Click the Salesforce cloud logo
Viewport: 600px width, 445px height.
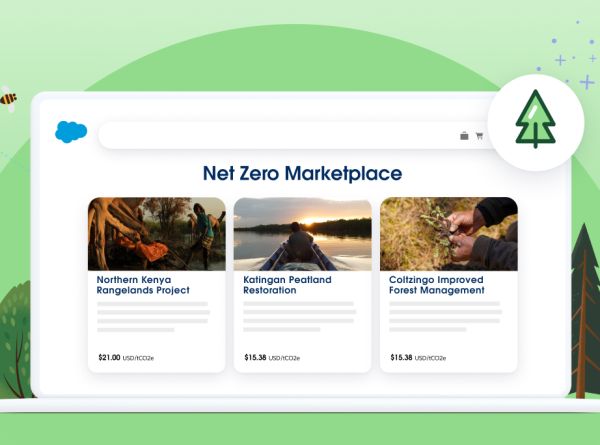pyautogui.click(x=71, y=132)
